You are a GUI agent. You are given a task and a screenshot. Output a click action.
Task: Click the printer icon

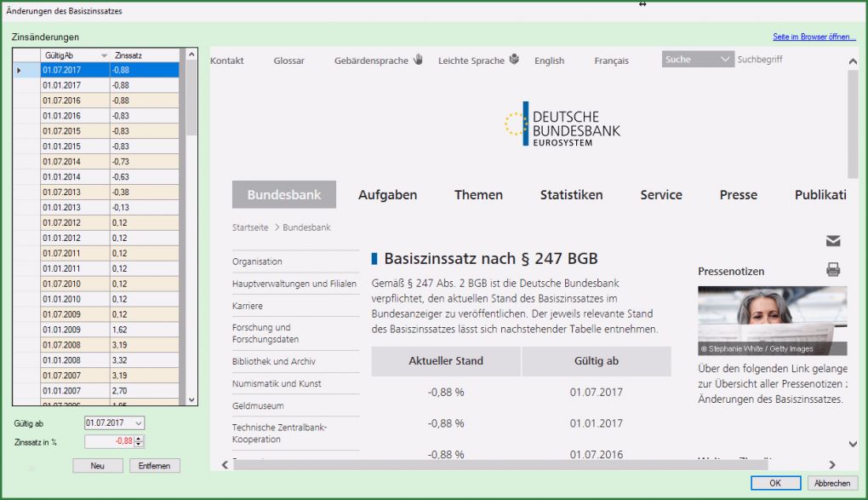pyautogui.click(x=833, y=270)
